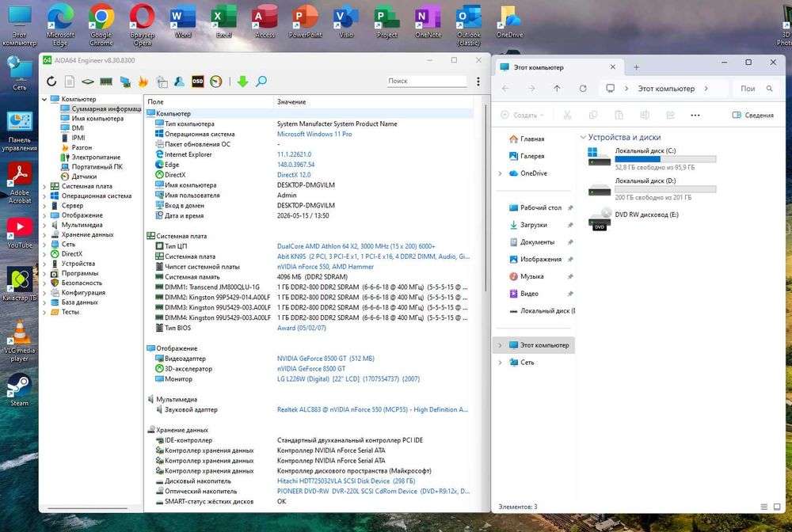
Task: Open the Создать dropdown in Explorer
Action: pos(522,115)
